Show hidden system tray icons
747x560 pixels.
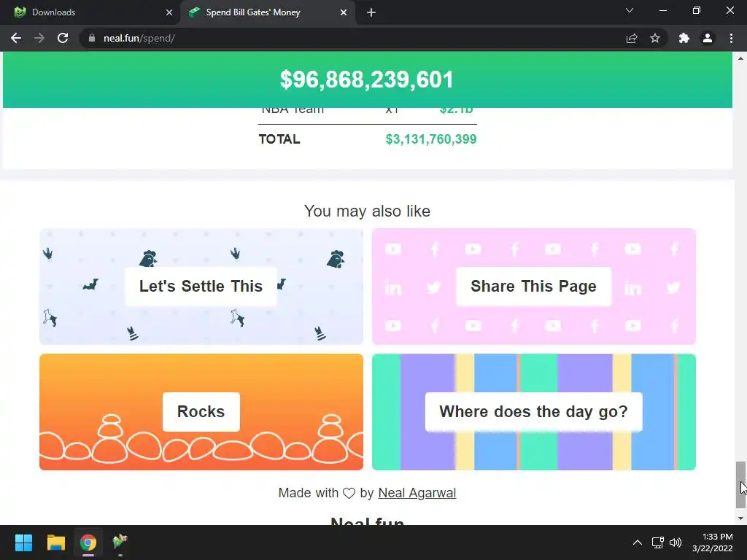coord(637,542)
